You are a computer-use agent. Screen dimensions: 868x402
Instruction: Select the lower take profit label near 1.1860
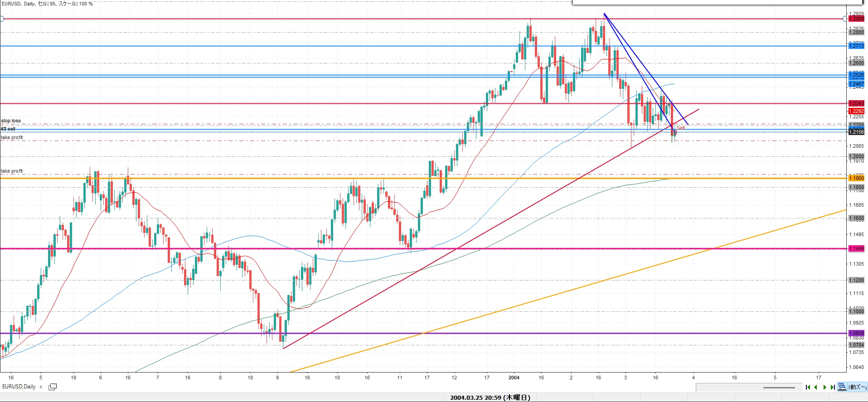pyautogui.click(x=12, y=171)
